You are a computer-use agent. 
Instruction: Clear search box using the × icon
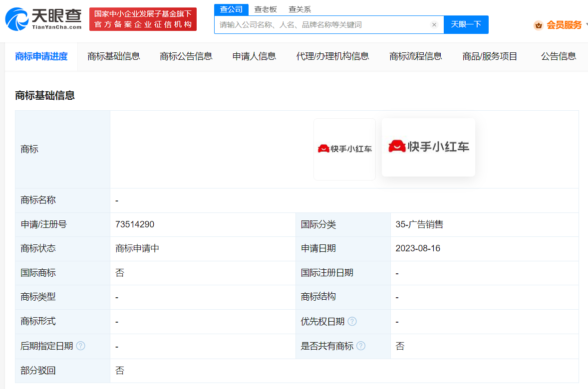click(434, 24)
